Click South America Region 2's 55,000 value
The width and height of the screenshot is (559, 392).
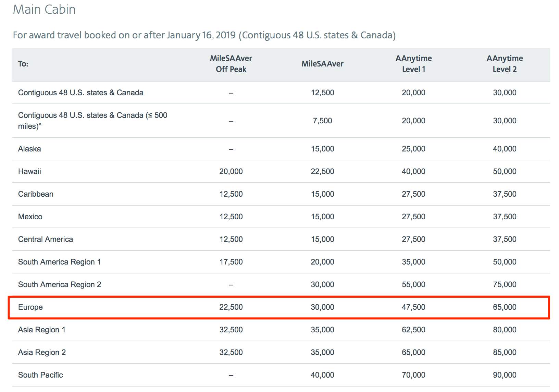[413, 284]
